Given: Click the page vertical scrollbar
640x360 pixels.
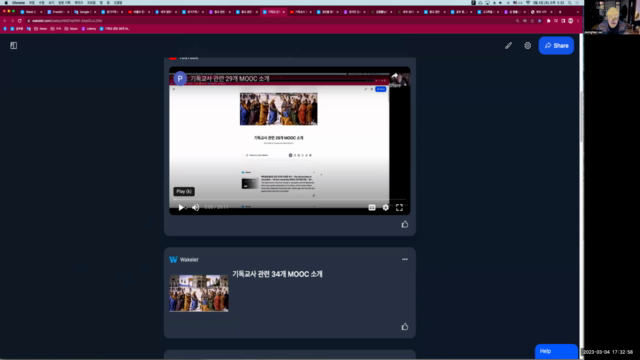Looking at the screenshot, I should tap(581, 116).
